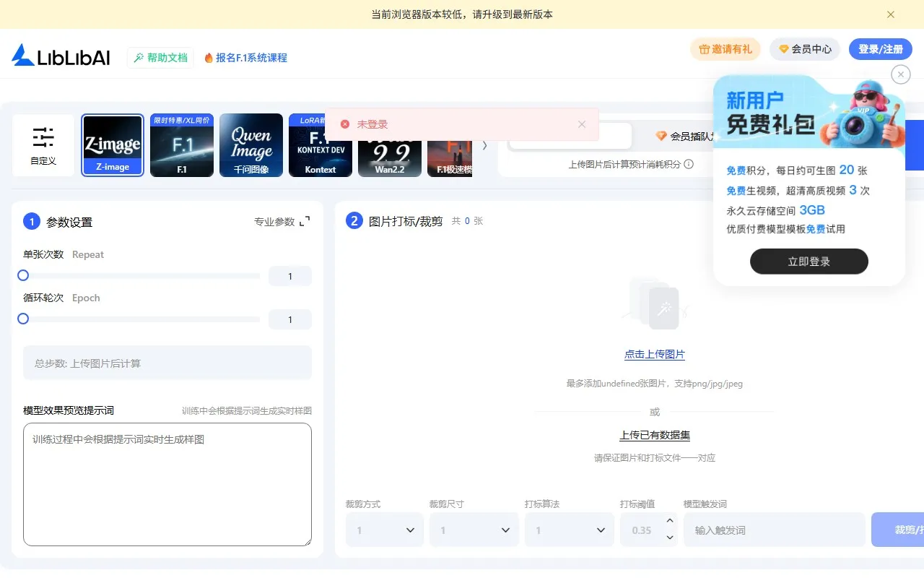Click 报名F.1系统课程 link
The width and height of the screenshot is (924, 578).
[246, 57]
